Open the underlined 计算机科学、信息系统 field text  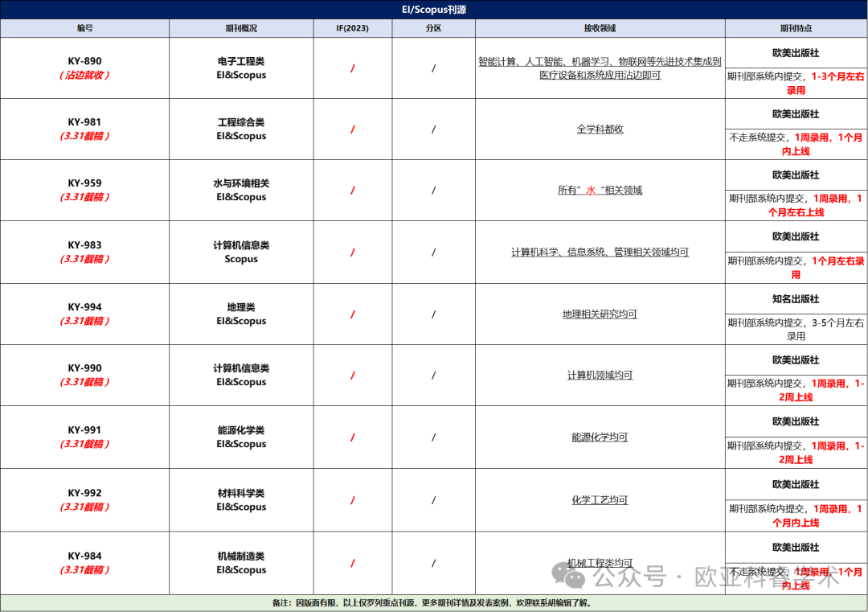point(600,252)
